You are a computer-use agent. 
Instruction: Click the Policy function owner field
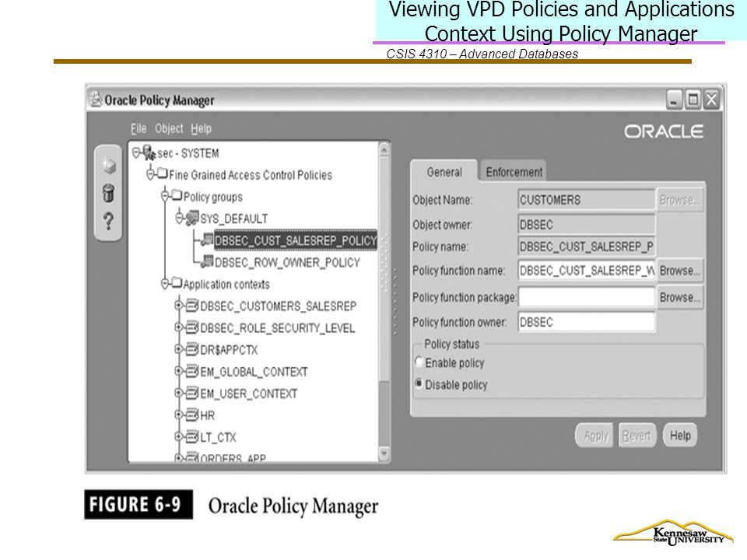tap(587, 322)
